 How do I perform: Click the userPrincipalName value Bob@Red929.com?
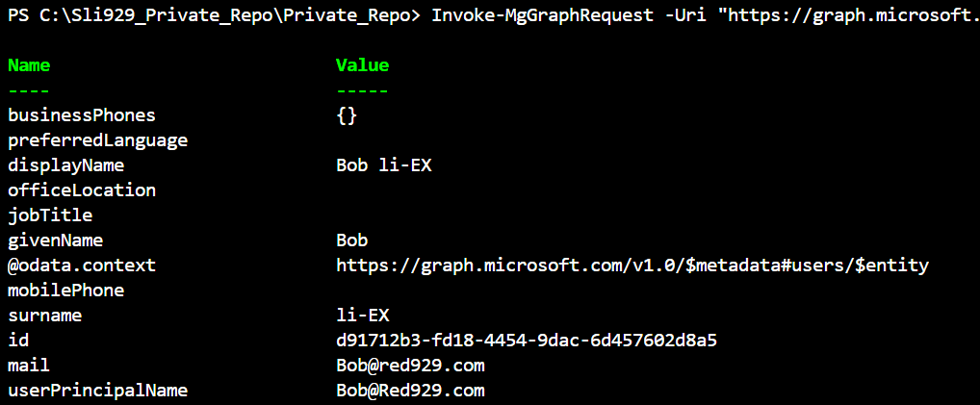(x=410, y=391)
